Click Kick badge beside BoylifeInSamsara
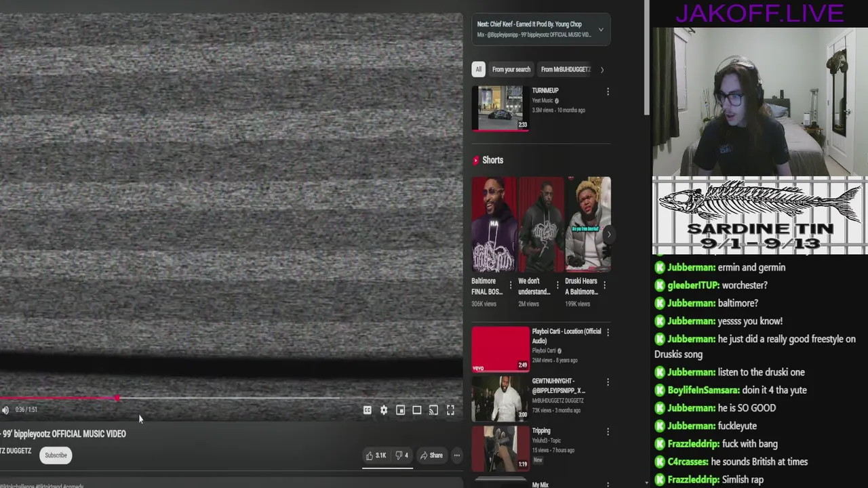This screenshot has width=868, height=488. click(660, 390)
